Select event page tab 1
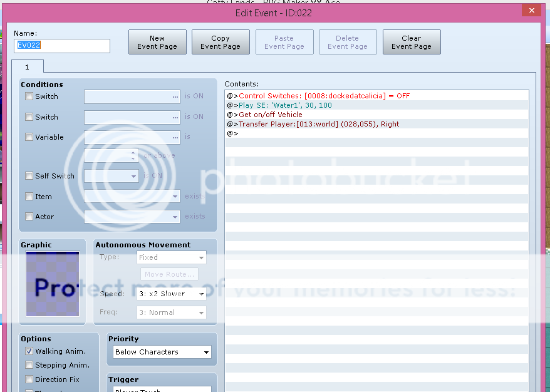550x392 pixels. click(x=28, y=67)
